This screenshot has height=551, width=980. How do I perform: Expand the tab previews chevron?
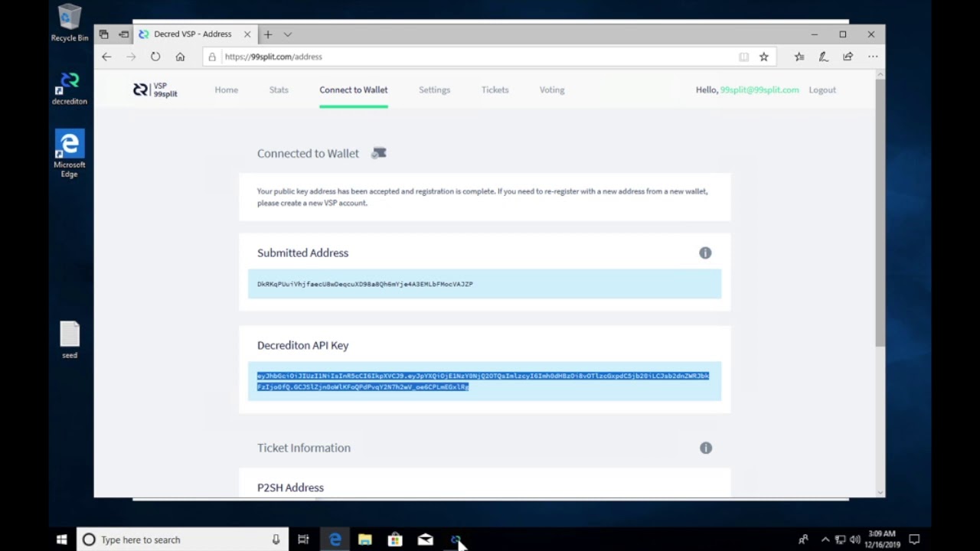(x=288, y=34)
